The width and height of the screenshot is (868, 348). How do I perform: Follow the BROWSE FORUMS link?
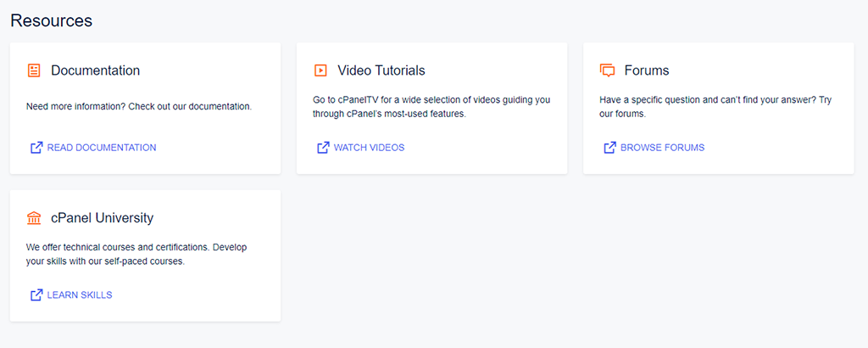point(663,148)
